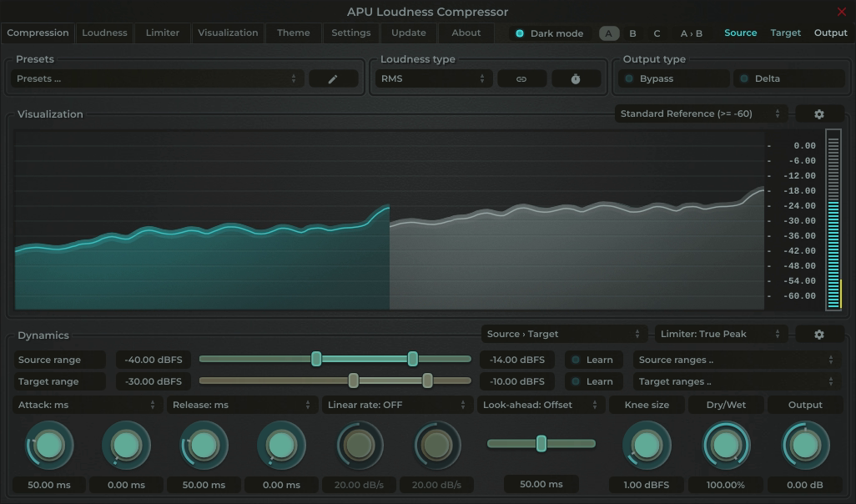Click the link loudness icon
This screenshot has width=856, height=504.
click(x=521, y=78)
